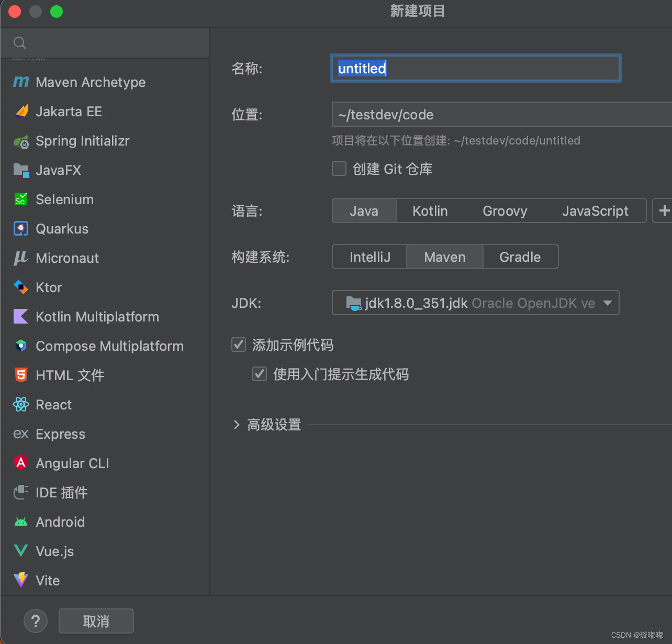Click the React atom icon
672x644 pixels.
tap(21, 404)
